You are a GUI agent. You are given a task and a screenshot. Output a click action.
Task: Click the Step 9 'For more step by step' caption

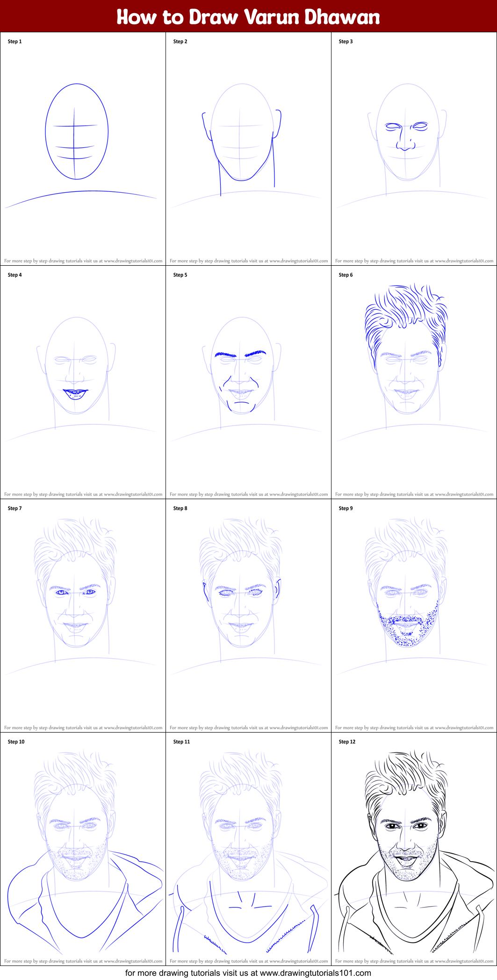click(x=414, y=728)
